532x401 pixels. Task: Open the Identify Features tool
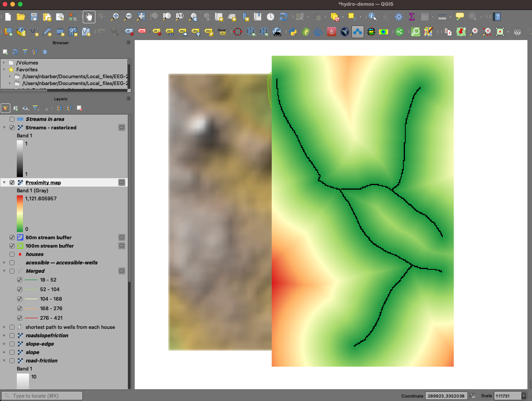372,16
